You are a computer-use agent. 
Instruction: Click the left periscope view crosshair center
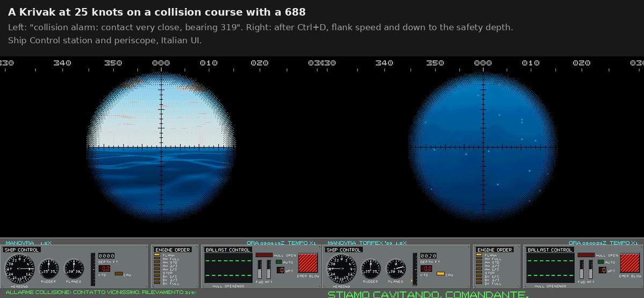[162, 147]
